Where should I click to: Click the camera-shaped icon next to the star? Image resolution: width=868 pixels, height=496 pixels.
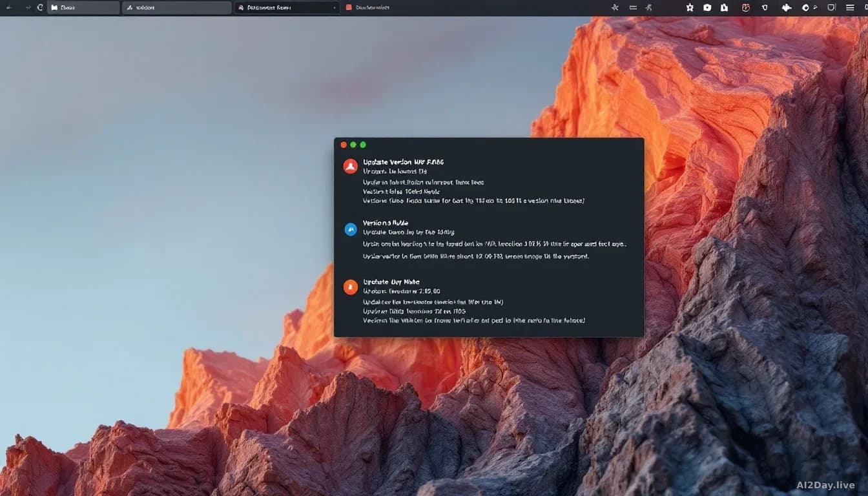[707, 8]
